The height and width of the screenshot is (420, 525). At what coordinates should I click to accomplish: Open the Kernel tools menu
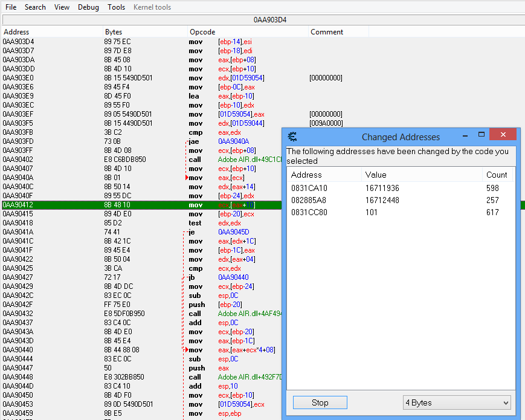tap(151, 7)
